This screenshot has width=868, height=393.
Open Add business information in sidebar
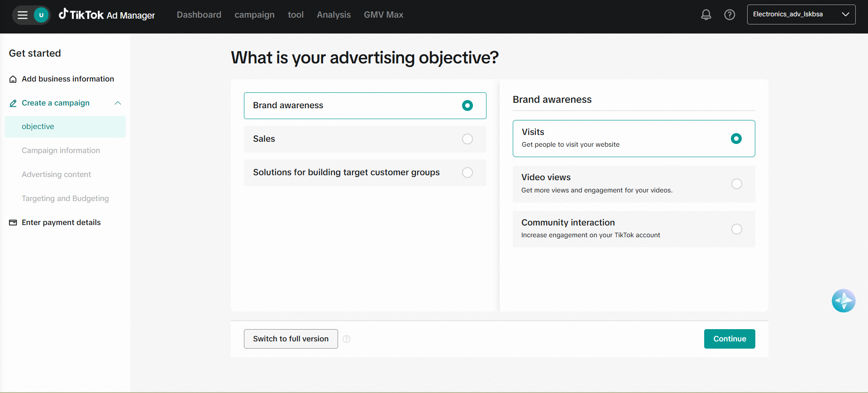click(x=67, y=79)
